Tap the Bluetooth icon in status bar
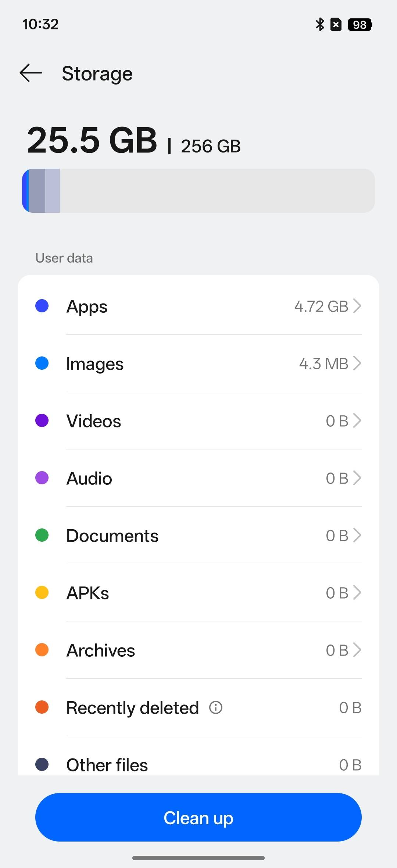 pos(320,24)
